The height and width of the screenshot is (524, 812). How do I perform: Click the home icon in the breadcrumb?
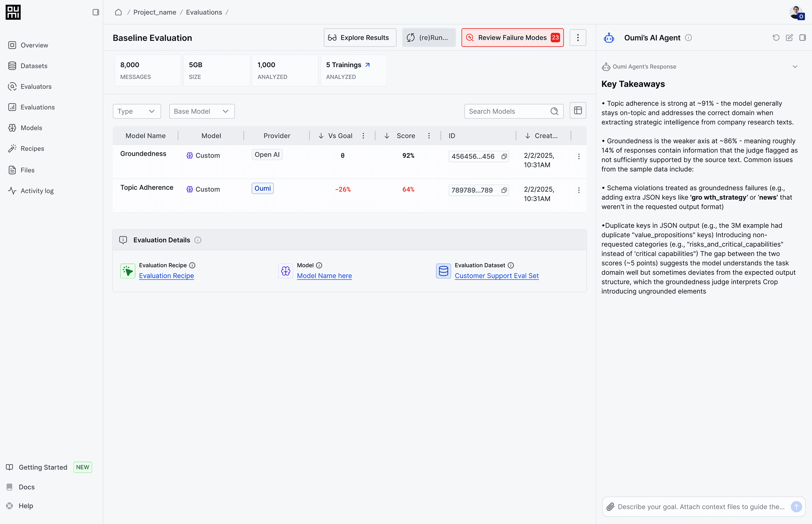[118, 12]
